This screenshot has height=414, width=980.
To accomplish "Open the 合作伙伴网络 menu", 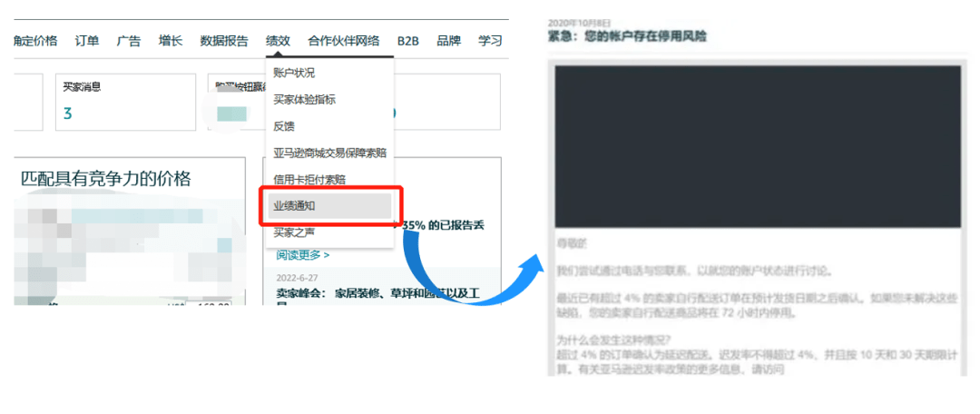I will coord(343,41).
